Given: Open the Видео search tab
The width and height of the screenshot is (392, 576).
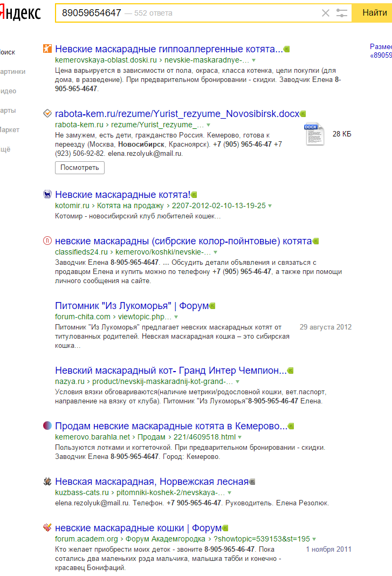Looking at the screenshot, I should [x=8, y=91].
